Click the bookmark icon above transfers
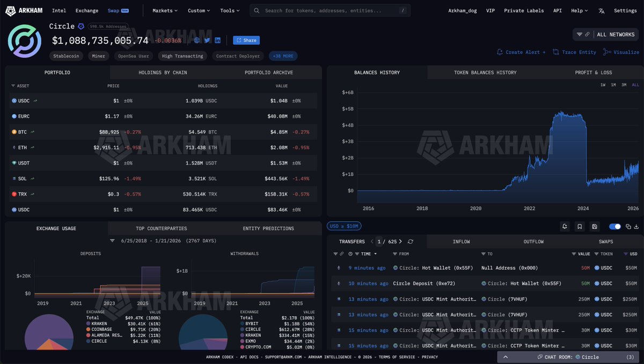 pos(580,227)
